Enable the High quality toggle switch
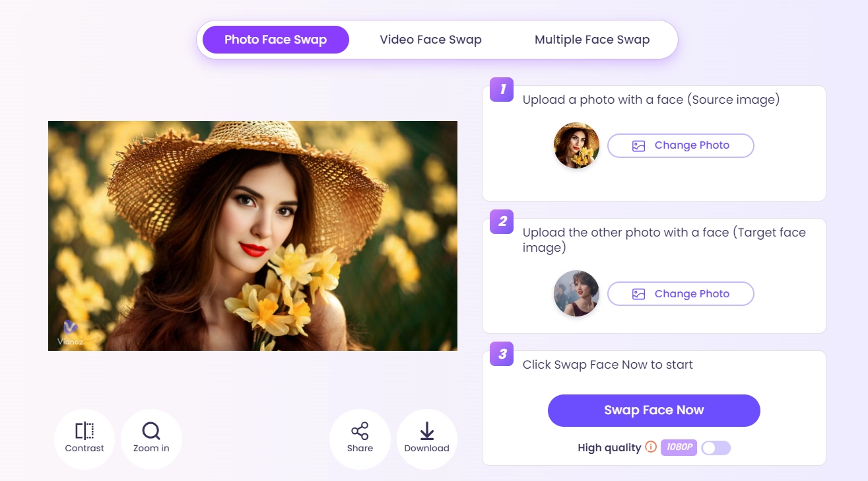This screenshot has width=868, height=481. point(716,448)
